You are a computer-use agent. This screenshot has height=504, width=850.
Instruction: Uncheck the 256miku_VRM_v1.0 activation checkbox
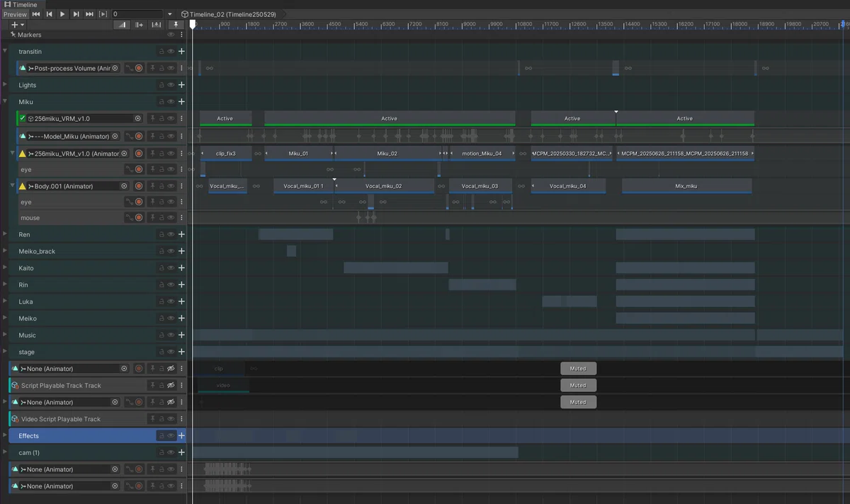[23, 119]
